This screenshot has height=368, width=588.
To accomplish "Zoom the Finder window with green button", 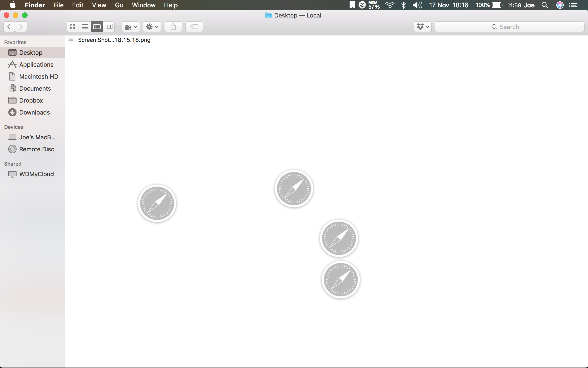I will (25, 15).
